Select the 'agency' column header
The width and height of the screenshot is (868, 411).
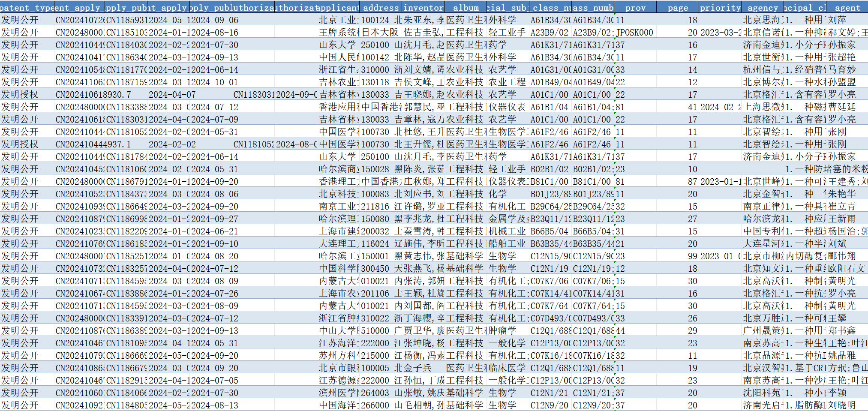pos(762,8)
